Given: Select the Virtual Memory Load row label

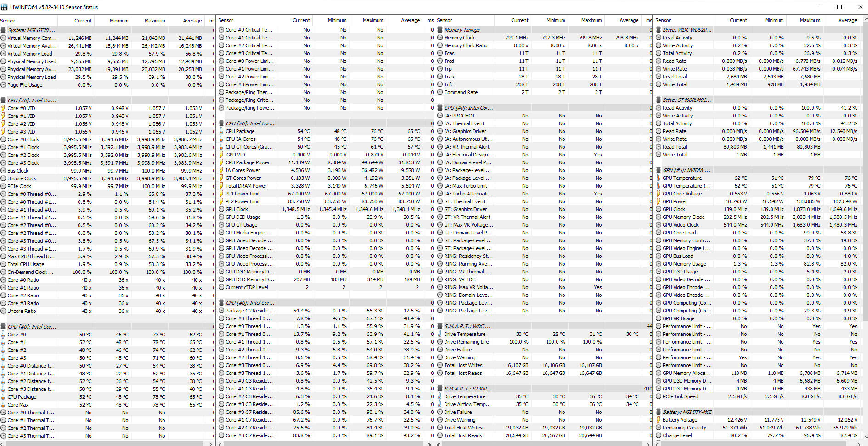Looking at the screenshot, I should pos(30,54).
